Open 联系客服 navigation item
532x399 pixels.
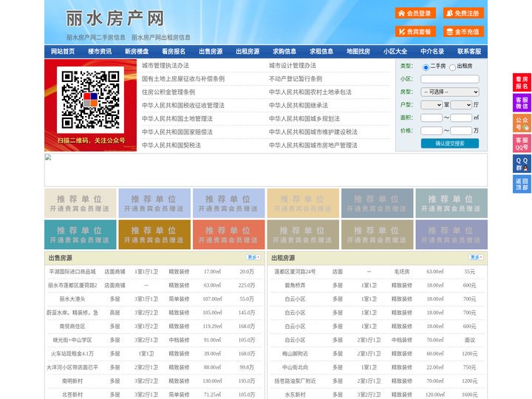pyautogui.click(x=469, y=52)
